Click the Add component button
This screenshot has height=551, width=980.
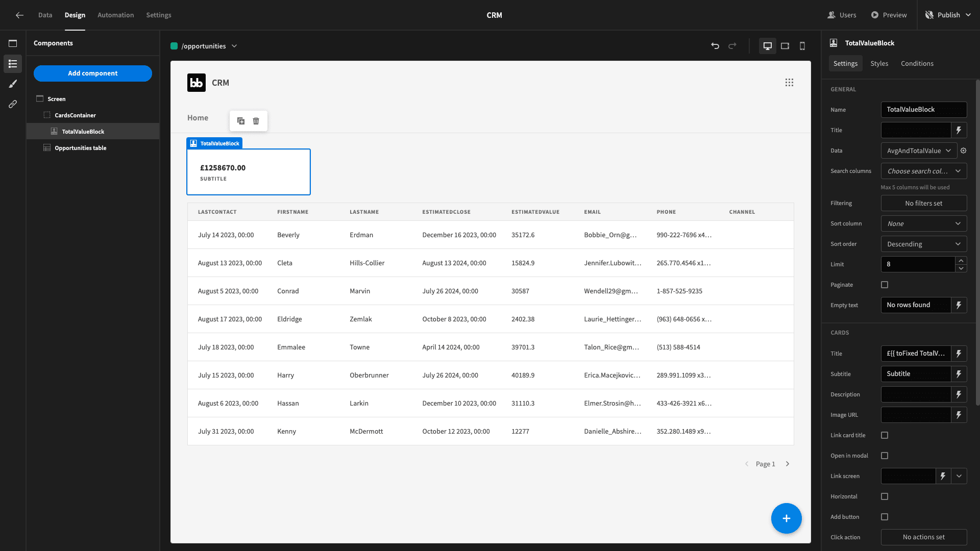coord(93,73)
